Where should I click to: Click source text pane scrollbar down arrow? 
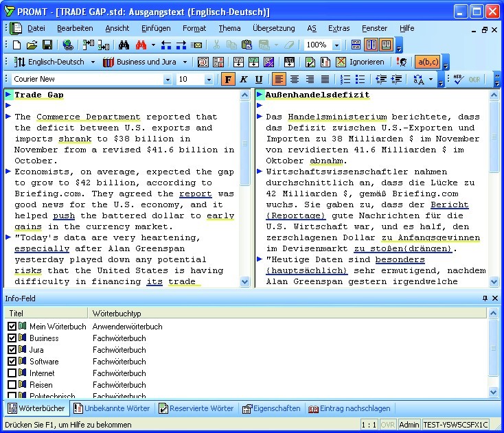[244, 282]
